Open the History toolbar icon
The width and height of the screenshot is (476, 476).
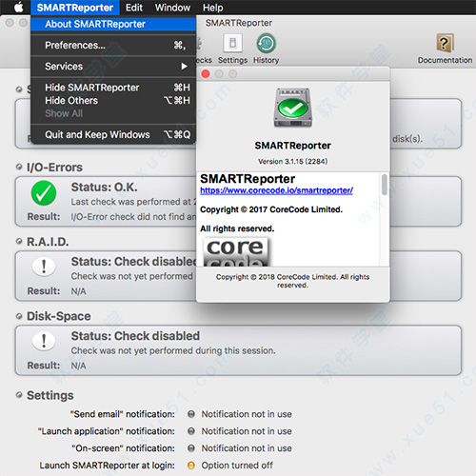[266, 49]
